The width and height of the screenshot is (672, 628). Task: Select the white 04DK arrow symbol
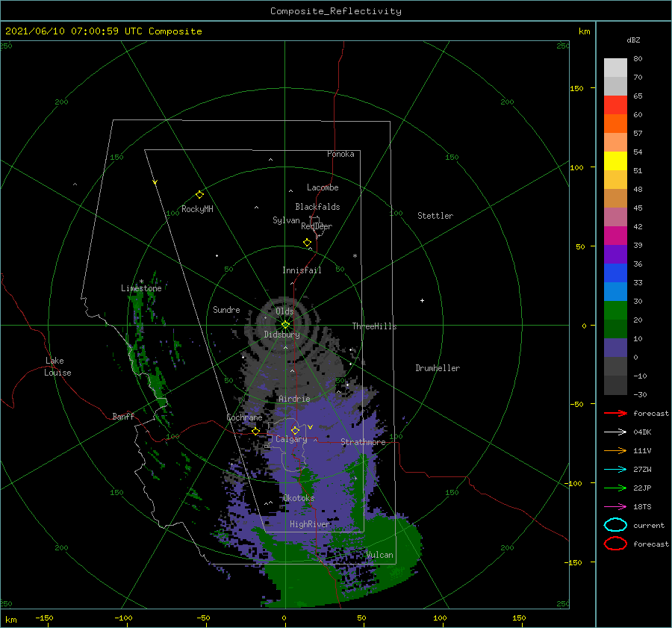615,432
